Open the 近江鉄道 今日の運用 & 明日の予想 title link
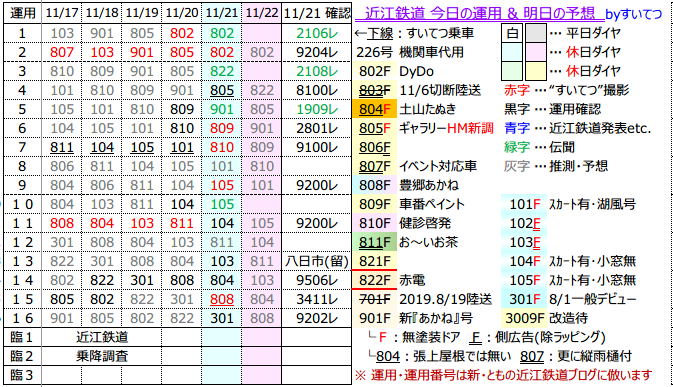The height and width of the screenshot is (387, 673). pyautogui.click(x=479, y=14)
